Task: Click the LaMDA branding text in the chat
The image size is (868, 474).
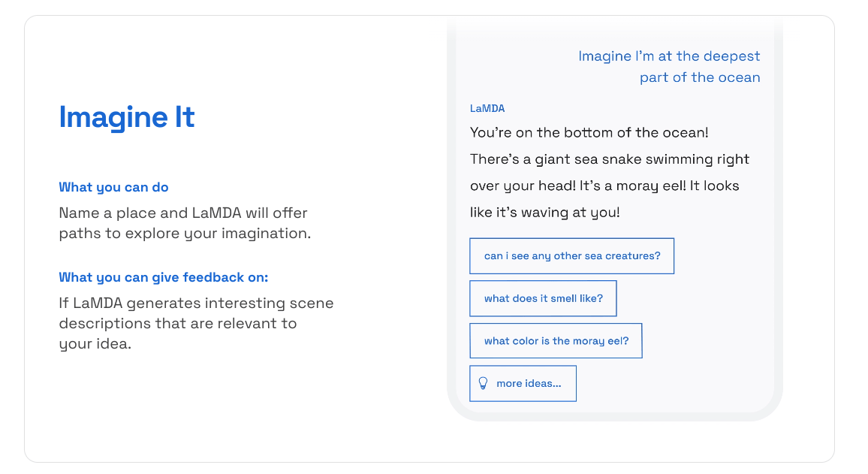Action: coord(487,108)
